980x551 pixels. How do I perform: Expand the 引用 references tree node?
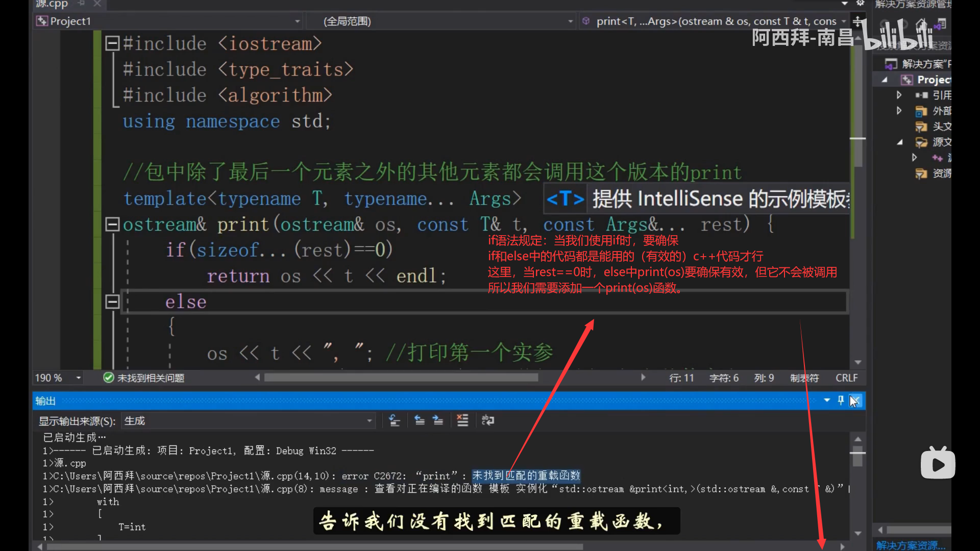[899, 95]
